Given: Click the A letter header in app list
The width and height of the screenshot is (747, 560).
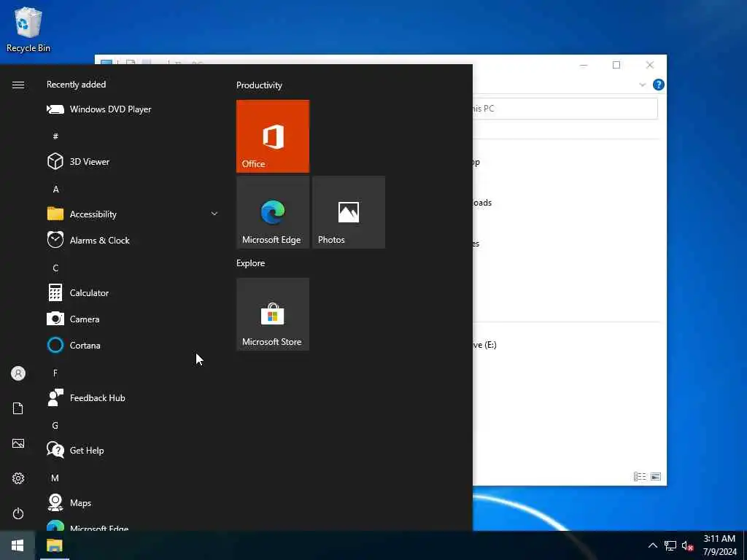Looking at the screenshot, I should pyautogui.click(x=55, y=189).
